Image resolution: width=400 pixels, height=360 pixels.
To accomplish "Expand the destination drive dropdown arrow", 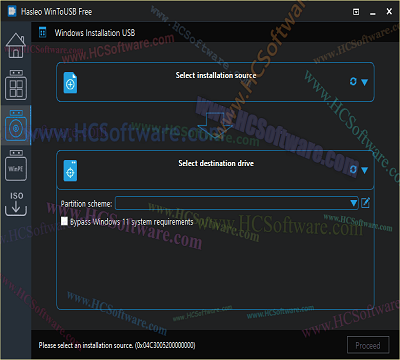I will (x=364, y=170).
